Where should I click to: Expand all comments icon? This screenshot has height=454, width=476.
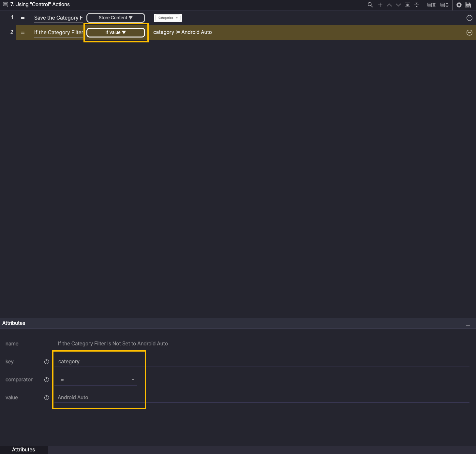(431, 5)
